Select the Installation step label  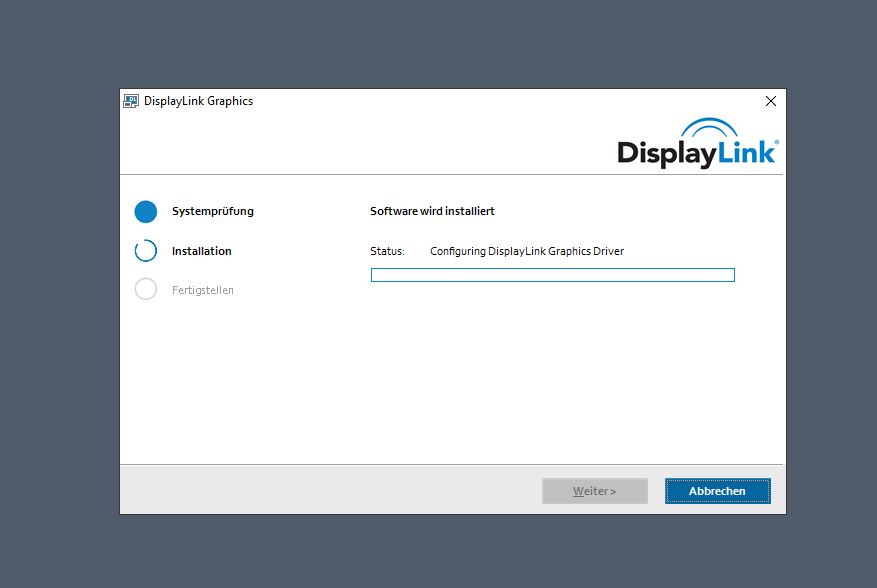tap(201, 251)
